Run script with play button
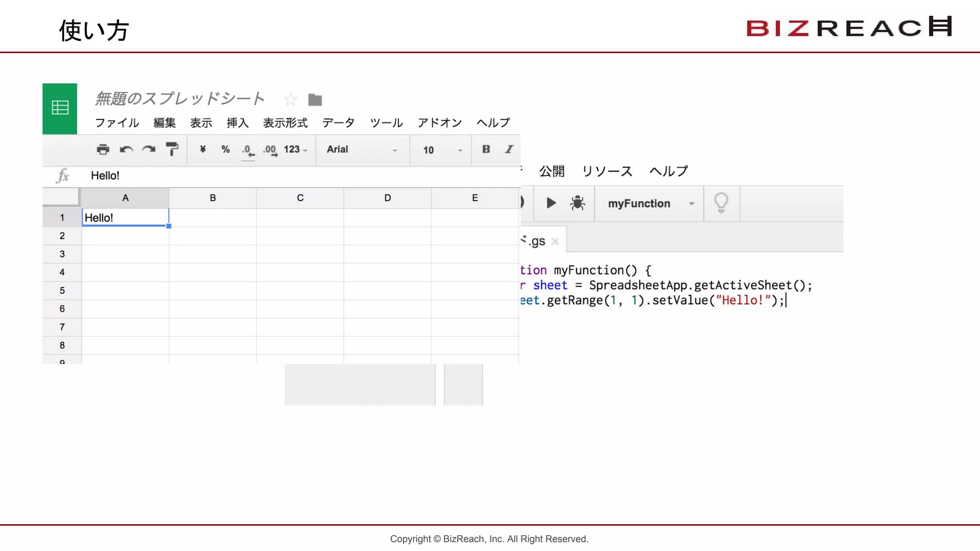The height and width of the screenshot is (551, 980). (x=551, y=203)
